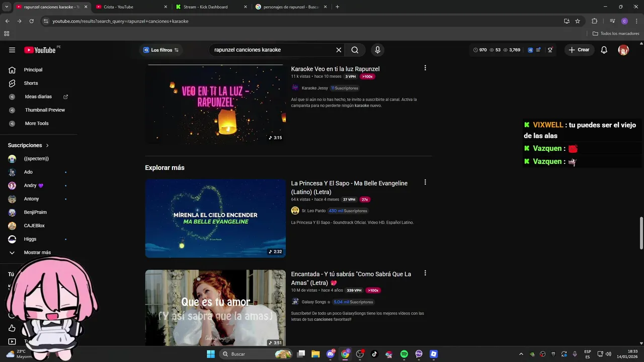This screenshot has height=362, width=644.
Task: Play Que es tu amor thumbnail
Action: (215, 308)
